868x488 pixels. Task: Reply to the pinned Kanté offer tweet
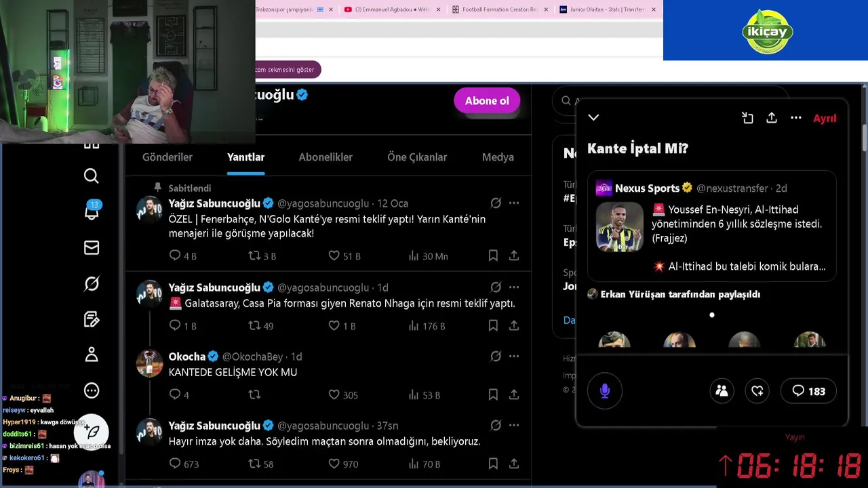pyautogui.click(x=175, y=256)
